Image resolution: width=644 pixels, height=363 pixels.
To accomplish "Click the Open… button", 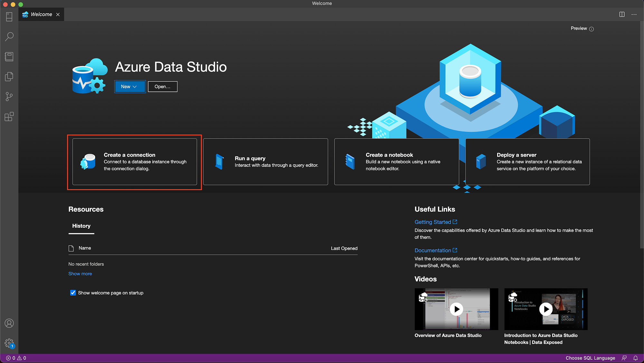I will (x=162, y=87).
